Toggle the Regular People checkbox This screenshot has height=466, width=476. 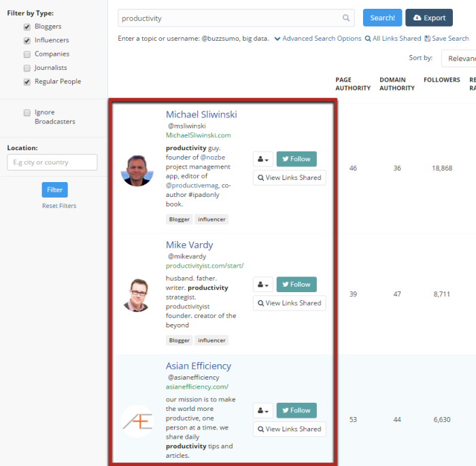27,82
